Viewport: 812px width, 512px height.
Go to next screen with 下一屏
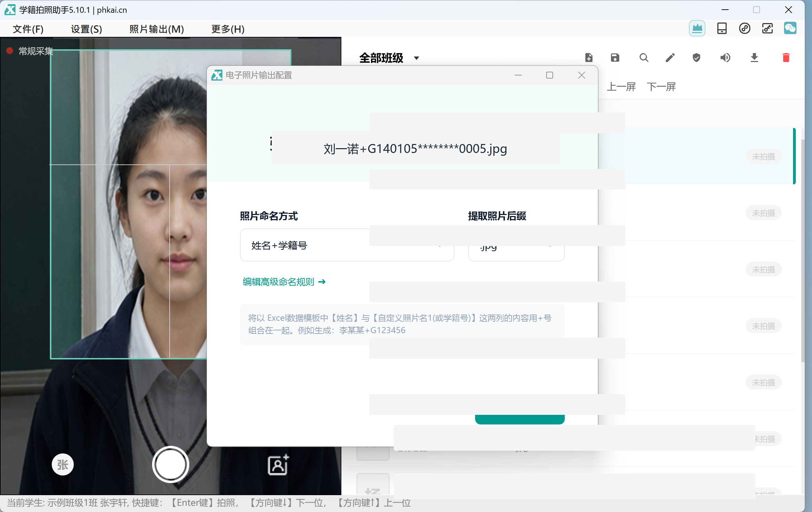pos(661,87)
